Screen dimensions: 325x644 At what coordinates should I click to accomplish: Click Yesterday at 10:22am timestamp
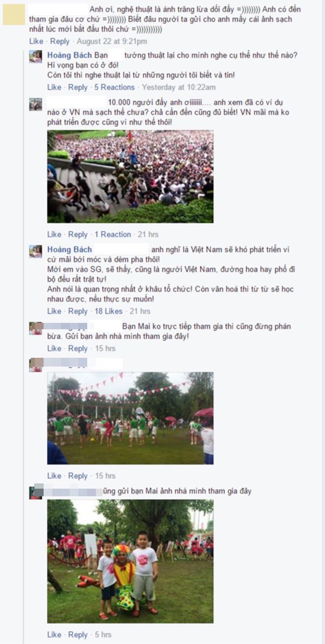click(x=179, y=87)
